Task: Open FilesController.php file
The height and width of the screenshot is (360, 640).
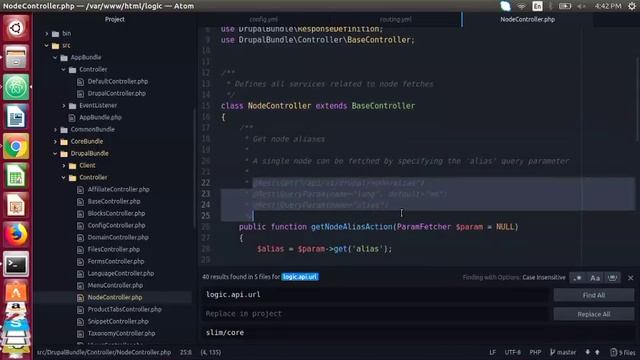Action: click(113, 249)
